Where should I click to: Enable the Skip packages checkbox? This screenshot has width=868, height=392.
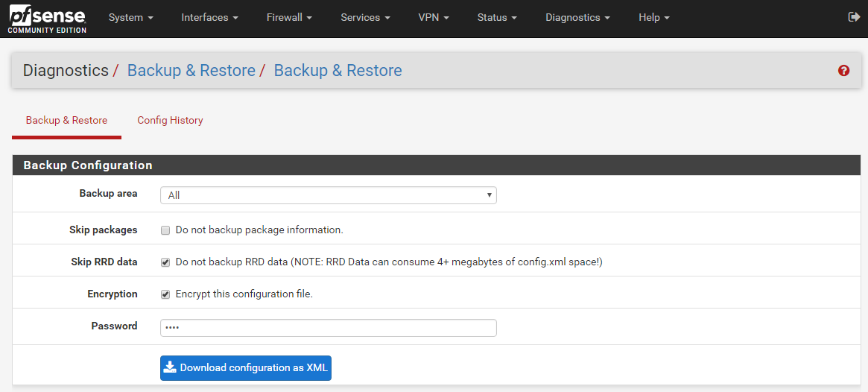165,230
